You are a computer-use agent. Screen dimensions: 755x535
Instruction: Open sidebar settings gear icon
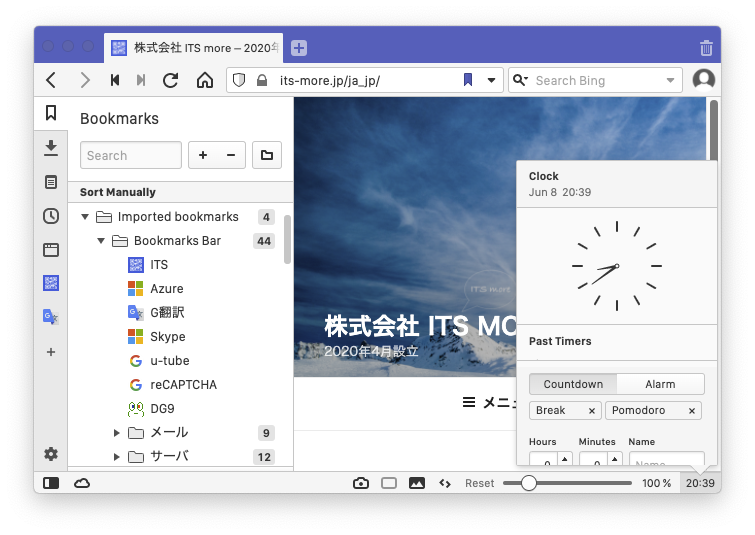click(51, 454)
